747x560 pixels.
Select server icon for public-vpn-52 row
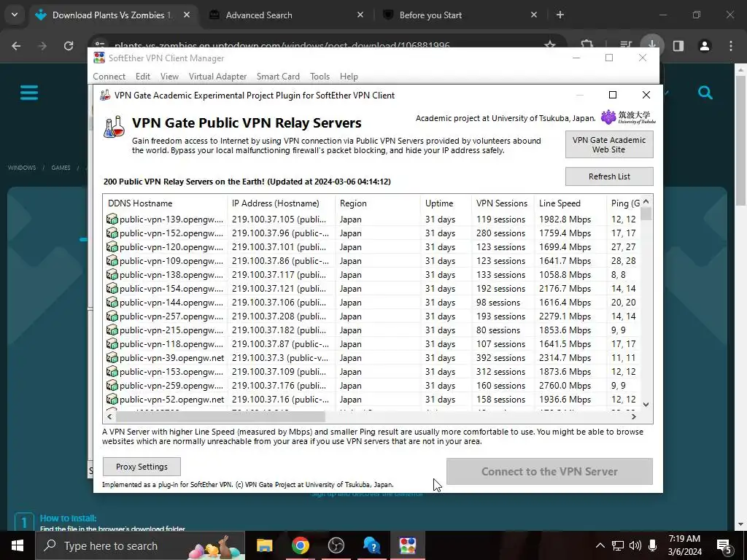[112, 399]
